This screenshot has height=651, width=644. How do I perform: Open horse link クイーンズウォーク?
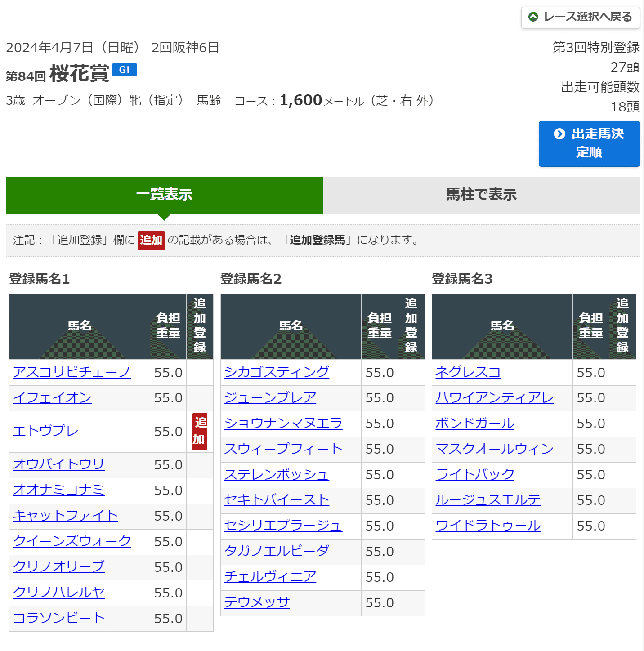72,541
